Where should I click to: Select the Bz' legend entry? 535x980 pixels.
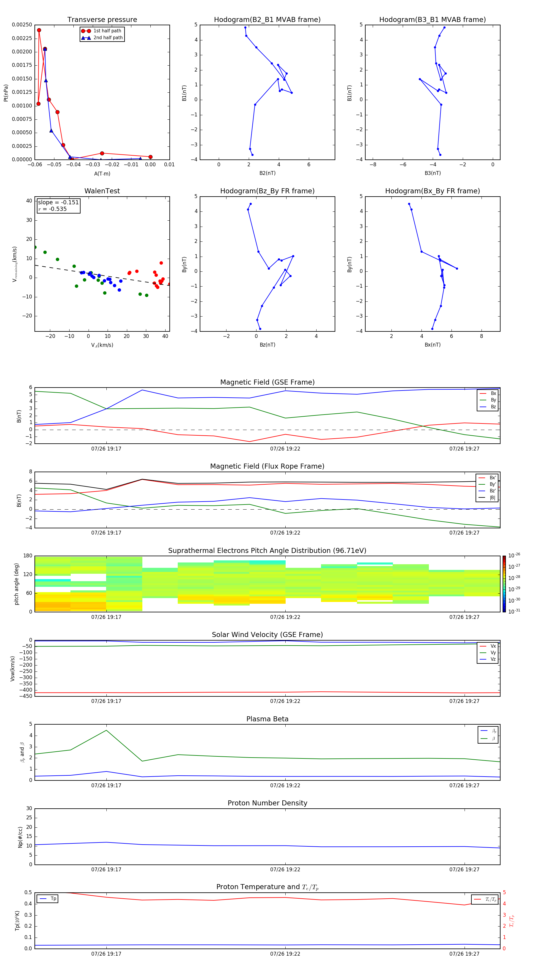tap(487, 491)
